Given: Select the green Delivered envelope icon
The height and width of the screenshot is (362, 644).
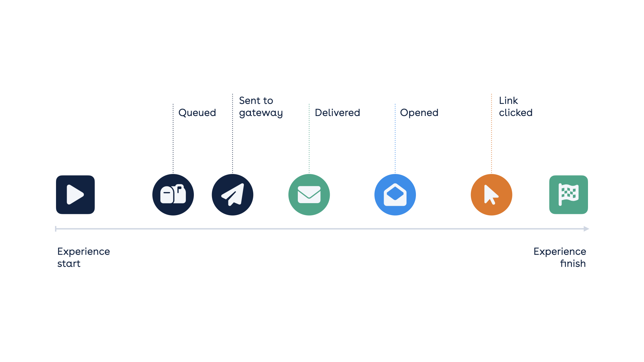Looking at the screenshot, I should 309,195.
